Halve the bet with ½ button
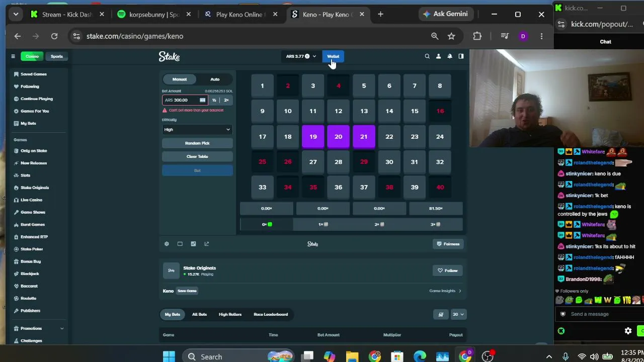The width and height of the screenshot is (644, 362). (214, 100)
